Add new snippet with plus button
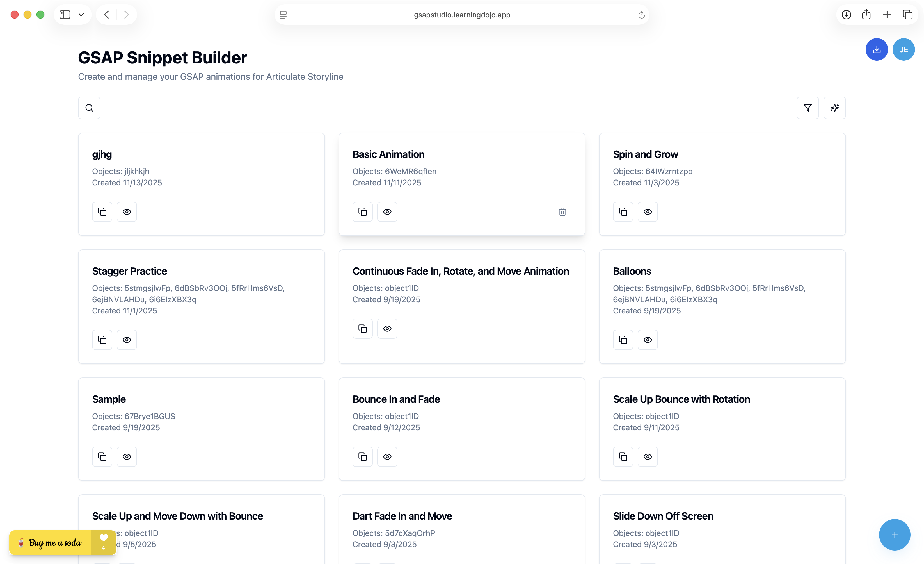 pos(894,535)
